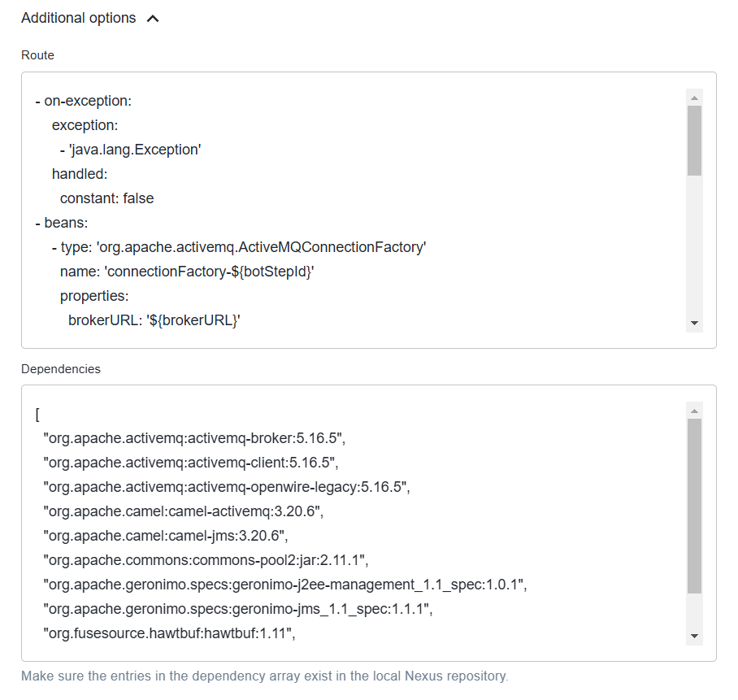
Task: Click the connectionFactory name line in Route
Action: [x=187, y=272]
